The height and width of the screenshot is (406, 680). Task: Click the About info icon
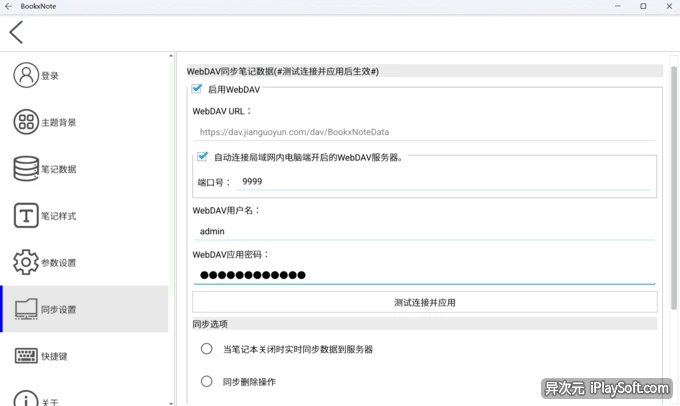point(26,398)
